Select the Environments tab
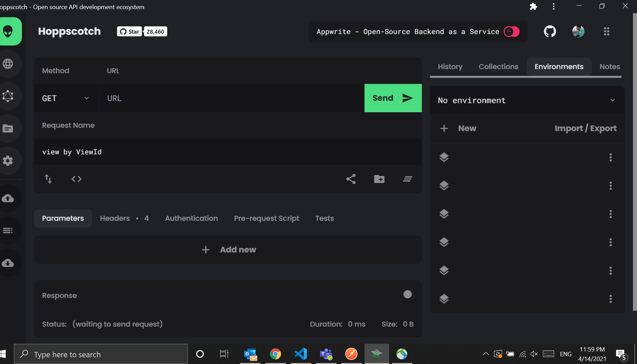 (559, 67)
